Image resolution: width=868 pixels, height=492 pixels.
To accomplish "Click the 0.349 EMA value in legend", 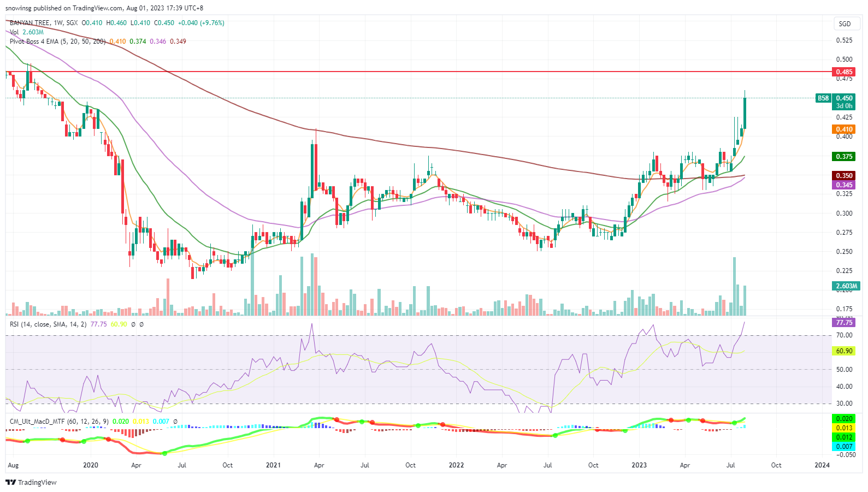I will click(x=178, y=42).
